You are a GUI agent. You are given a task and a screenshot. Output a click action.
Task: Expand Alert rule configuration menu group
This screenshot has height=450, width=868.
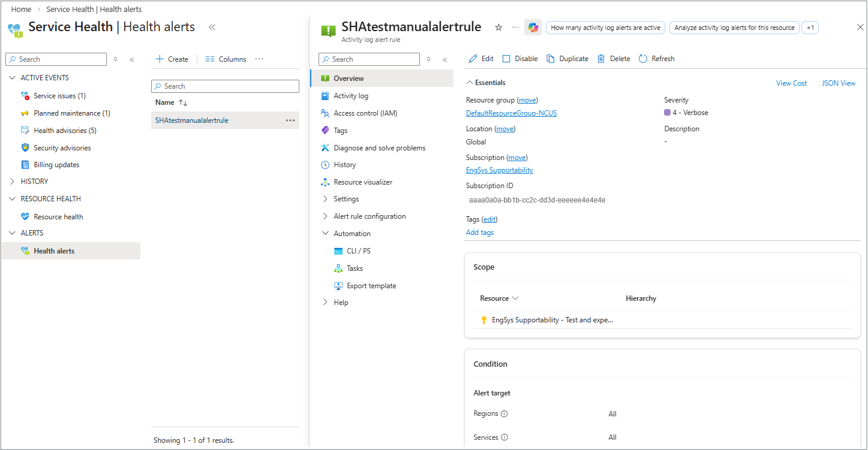pyautogui.click(x=325, y=216)
